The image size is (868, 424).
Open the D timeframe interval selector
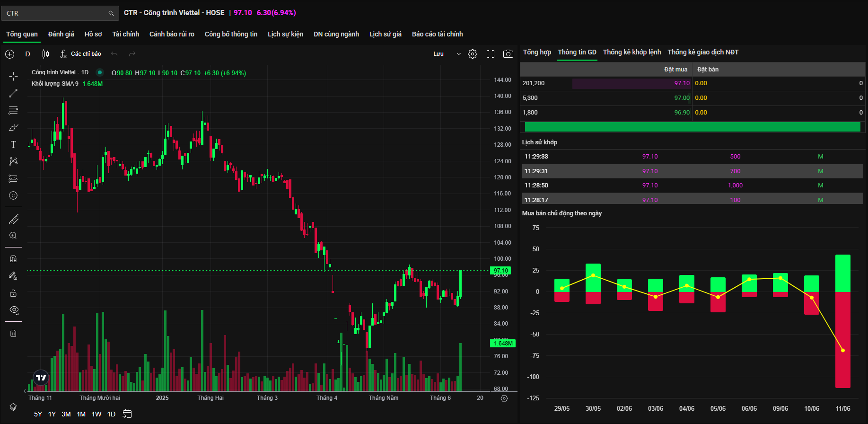(x=27, y=54)
